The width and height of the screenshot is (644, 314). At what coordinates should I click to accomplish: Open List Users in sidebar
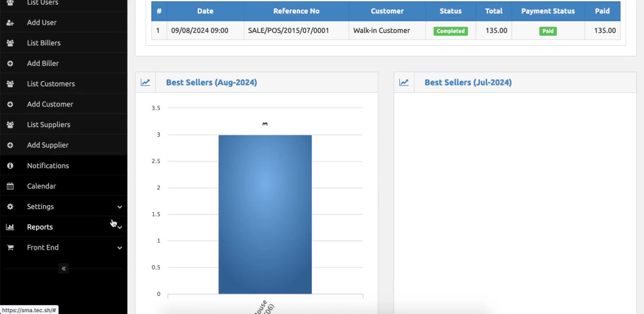tap(43, 3)
